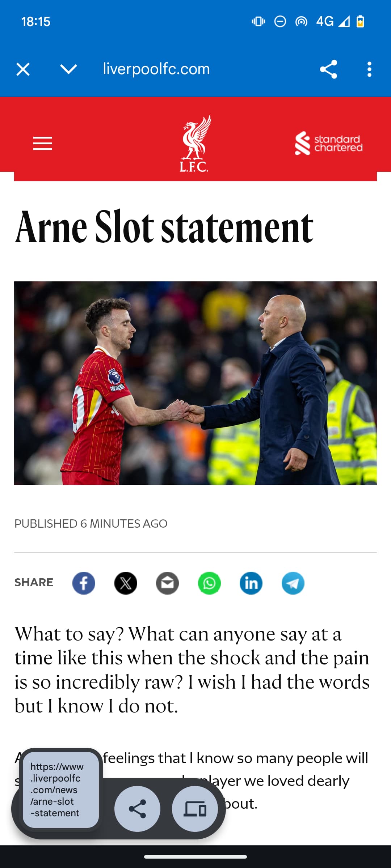The height and width of the screenshot is (868, 391).
Task: Close the browser custom tab
Action: 23,69
